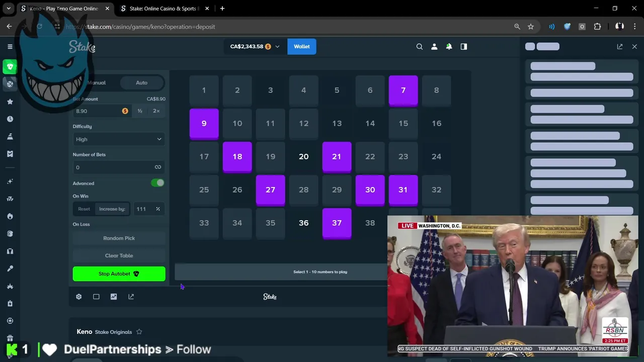Close the right side panel

(x=634, y=46)
